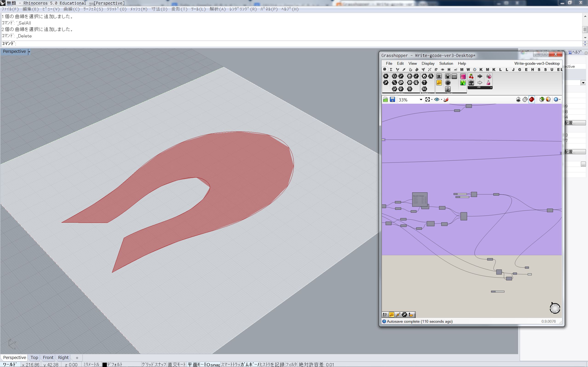Select the shaded red preview mode icon
The height and width of the screenshot is (367, 588).
[532, 100]
